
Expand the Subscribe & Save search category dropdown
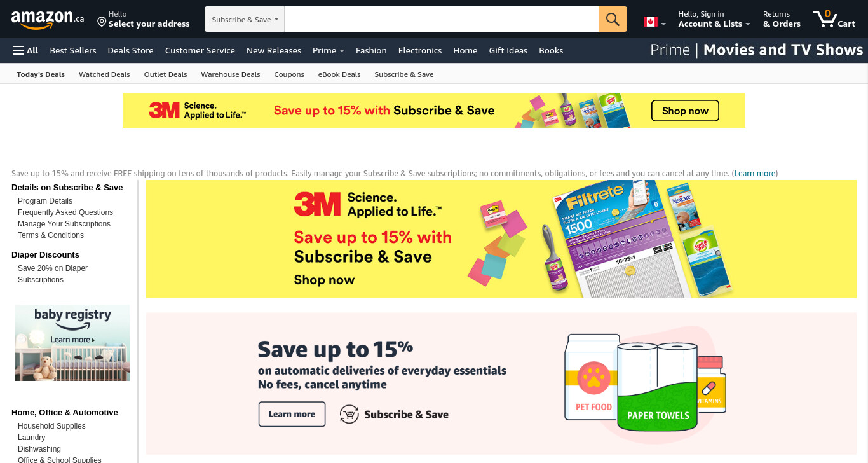[x=245, y=20]
